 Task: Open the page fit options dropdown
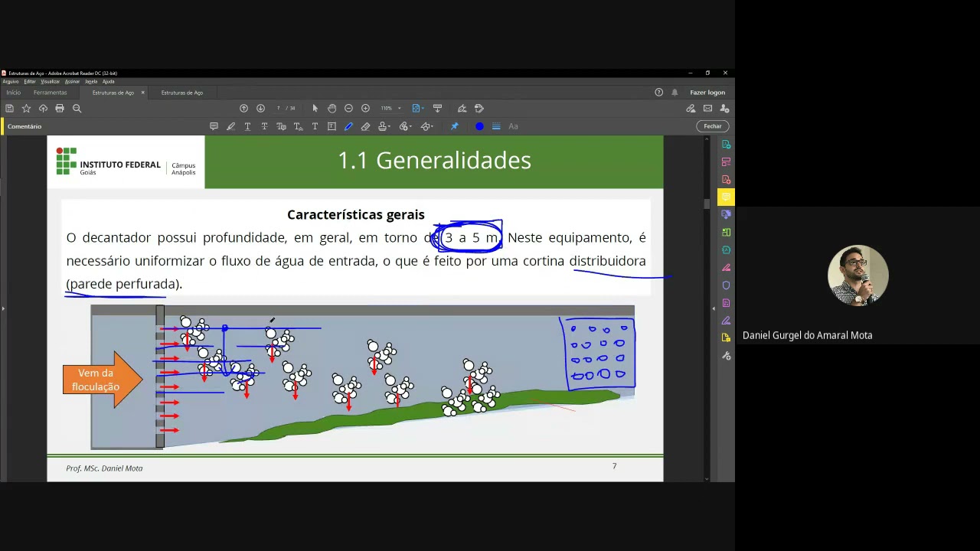[x=418, y=108]
